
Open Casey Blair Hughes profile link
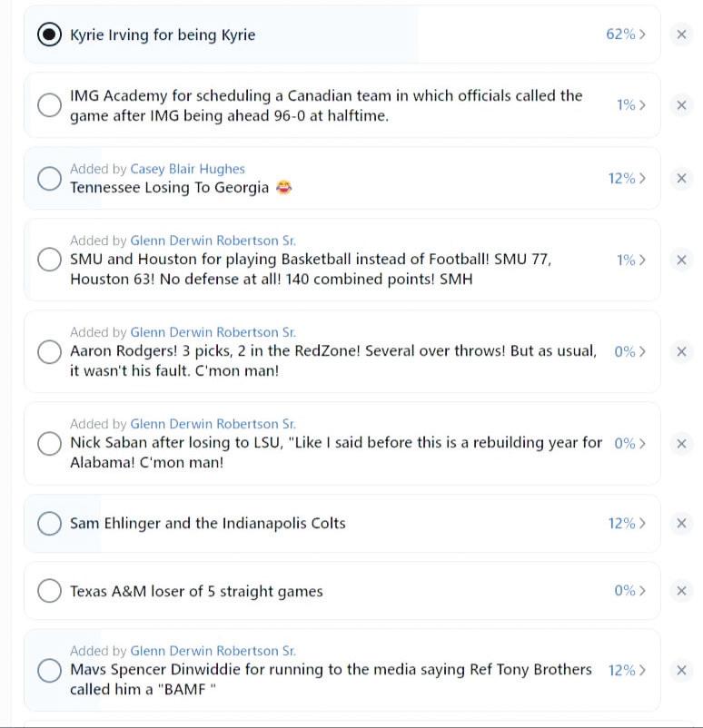(x=187, y=169)
